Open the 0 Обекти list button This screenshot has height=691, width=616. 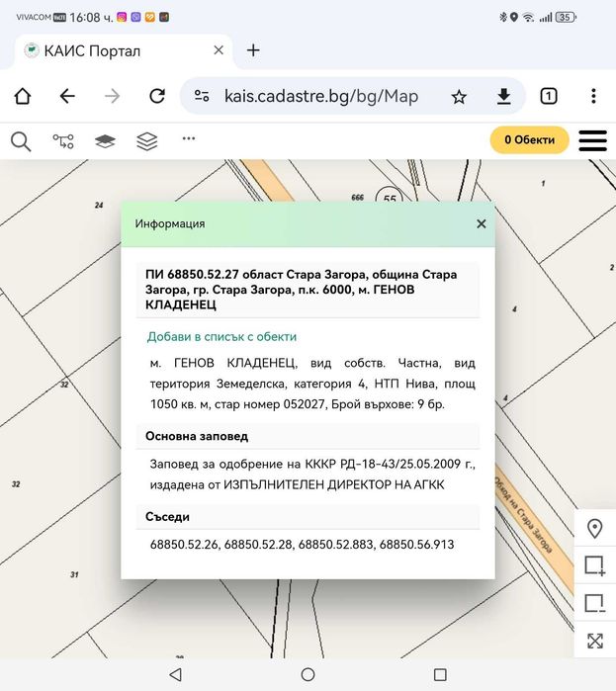(x=530, y=139)
